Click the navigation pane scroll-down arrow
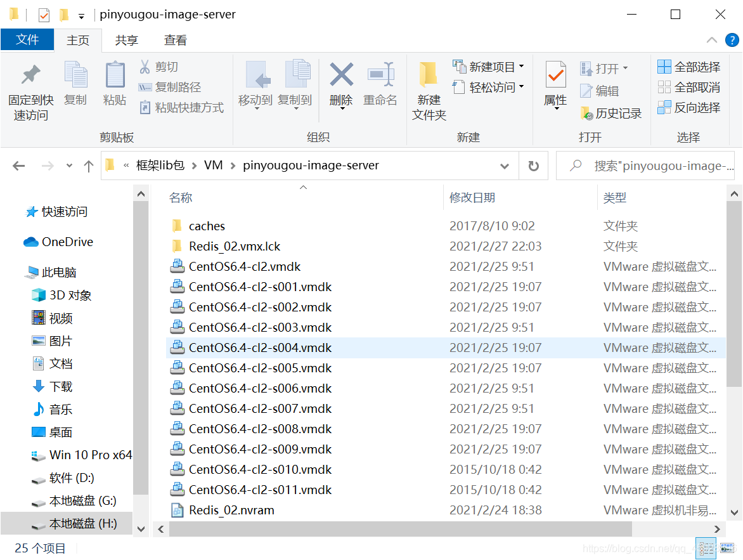 141,529
